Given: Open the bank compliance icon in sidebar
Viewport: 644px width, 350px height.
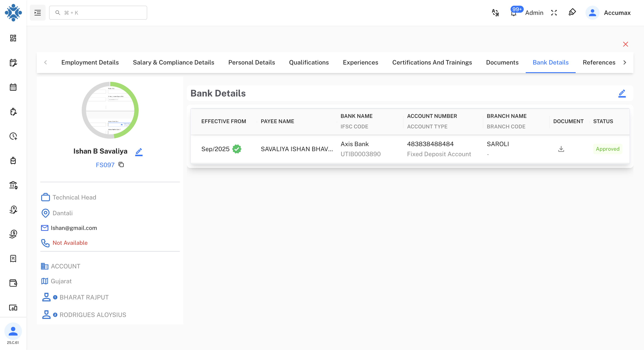Looking at the screenshot, I should [13, 185].
